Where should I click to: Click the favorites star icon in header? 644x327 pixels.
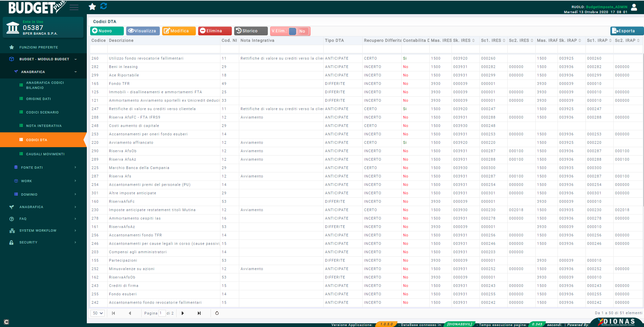click(x=92, y=6)
